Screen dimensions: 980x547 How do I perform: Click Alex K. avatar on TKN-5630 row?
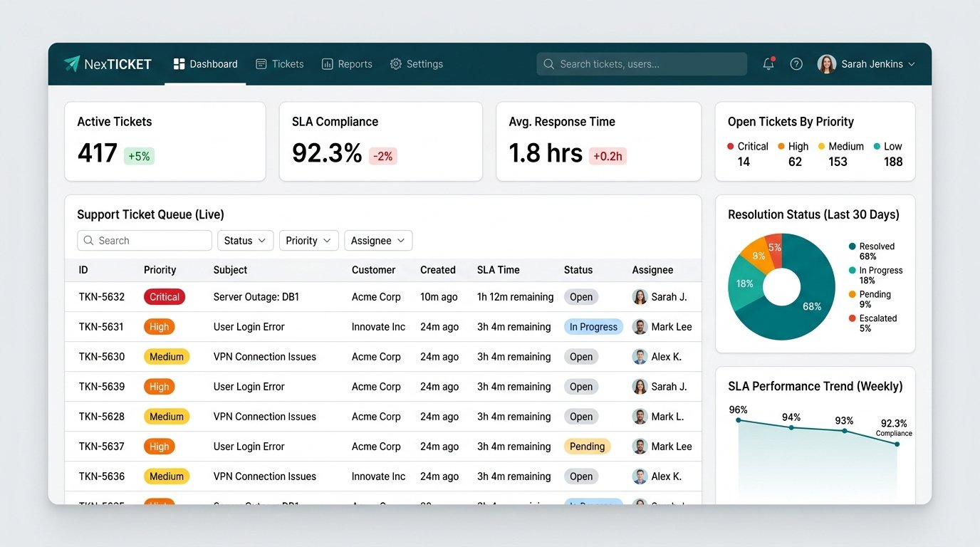coord(640,357)
